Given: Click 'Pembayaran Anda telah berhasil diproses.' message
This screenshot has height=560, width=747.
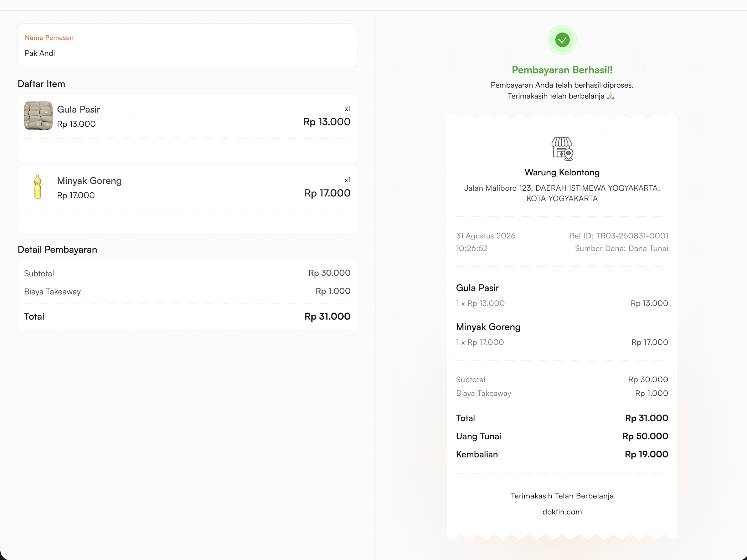Looking at the screenshot, I should [x=562, y=85].
